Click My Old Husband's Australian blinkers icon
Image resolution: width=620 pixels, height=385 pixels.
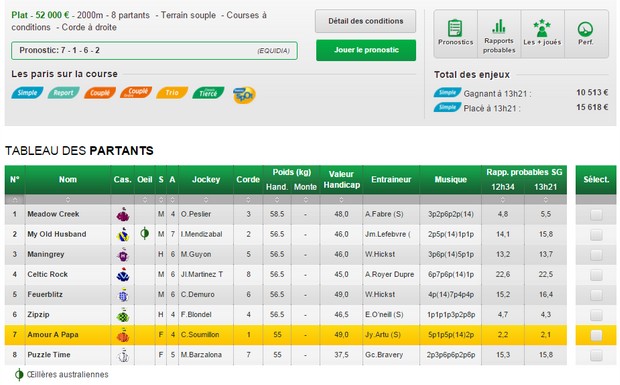pos(145,234)
